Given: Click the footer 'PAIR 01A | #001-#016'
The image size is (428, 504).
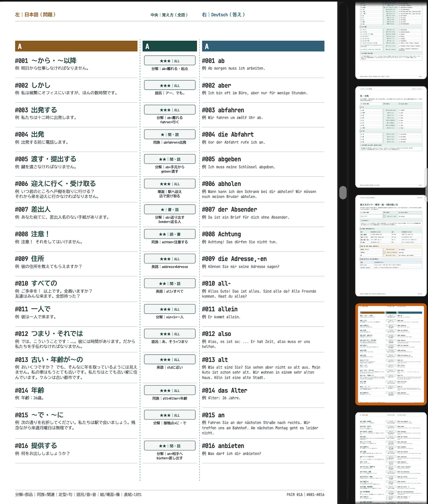Looking at the screenshot, I should 305,495.
